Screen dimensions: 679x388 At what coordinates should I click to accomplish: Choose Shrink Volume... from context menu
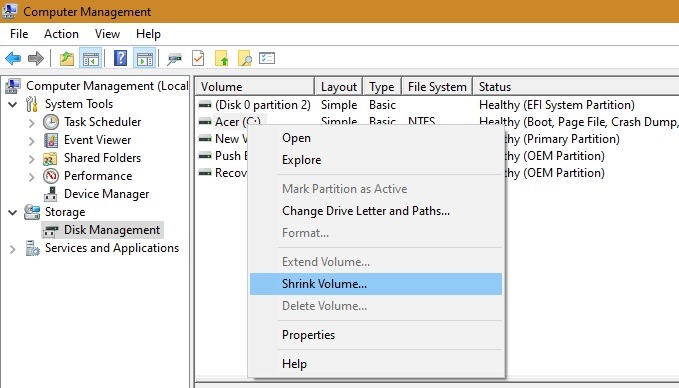(x=376, y=284)
